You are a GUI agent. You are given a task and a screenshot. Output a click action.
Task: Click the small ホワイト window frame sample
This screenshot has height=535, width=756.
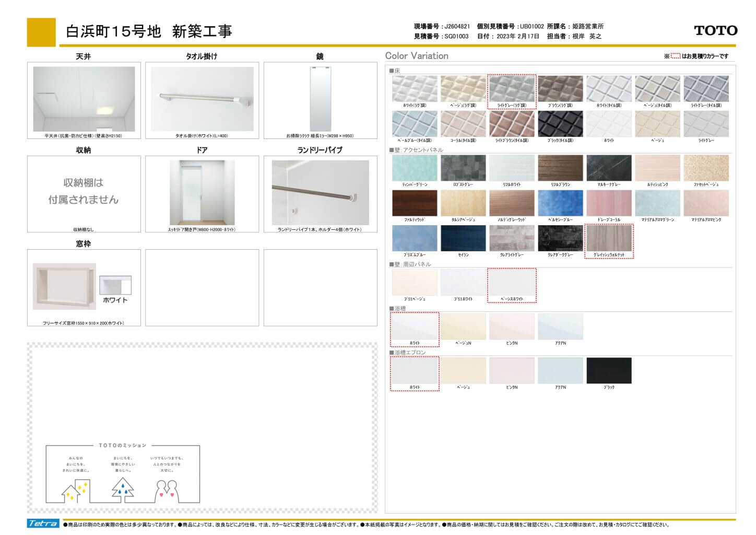[115, 285]
